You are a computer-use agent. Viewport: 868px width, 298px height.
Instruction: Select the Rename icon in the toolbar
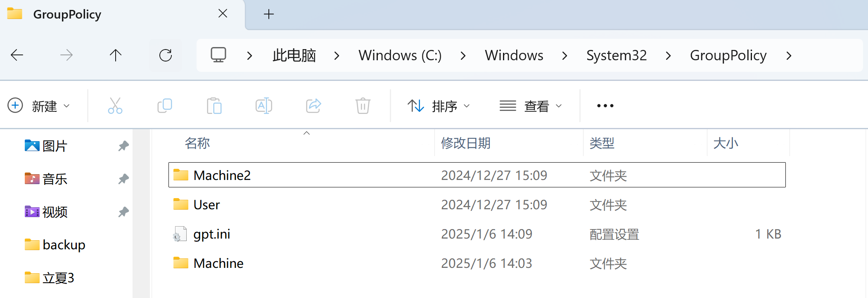(x=263, y=106)
